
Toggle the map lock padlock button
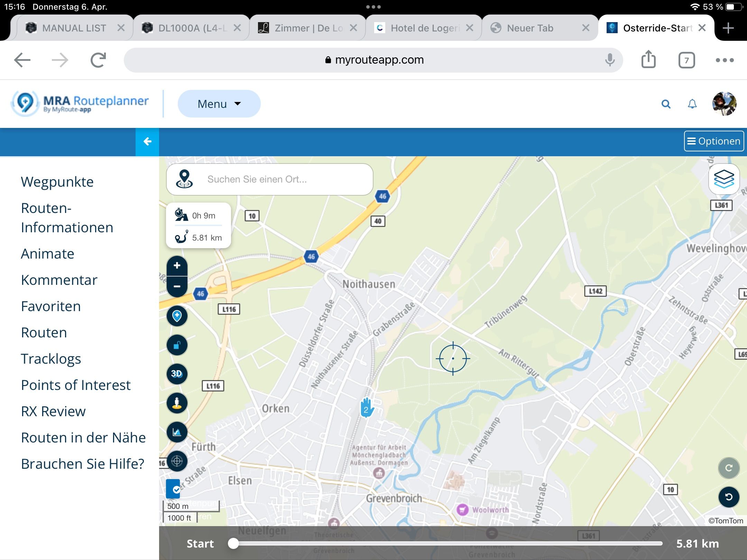click(x=177, y=345)
